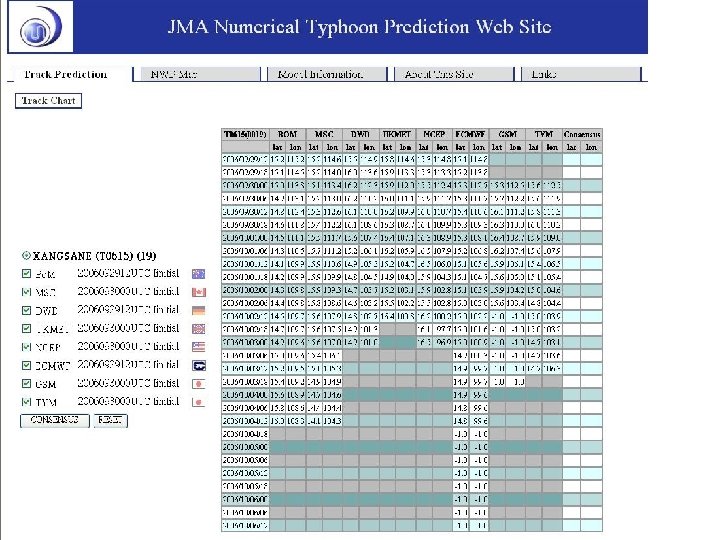Click the UK flag beside UKMET
Viewport: 720px width, 540px height.
click(x=198, y=329)
